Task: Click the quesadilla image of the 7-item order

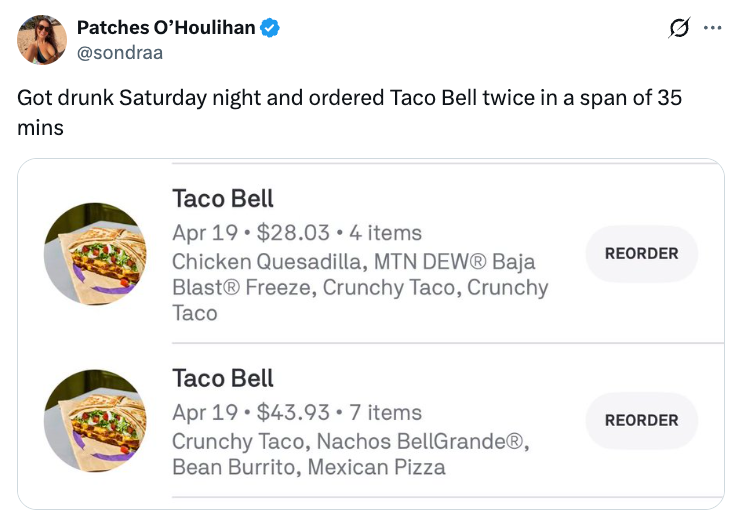Action: (95, 421)
